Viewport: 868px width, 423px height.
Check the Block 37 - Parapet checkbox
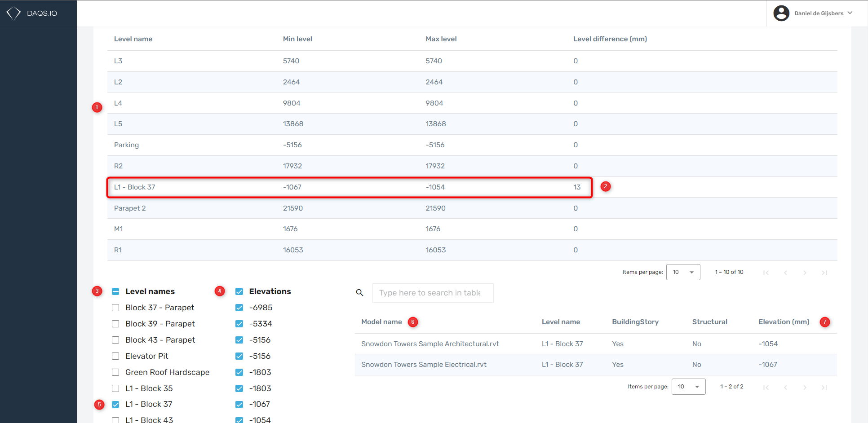[x=115, y=308]
